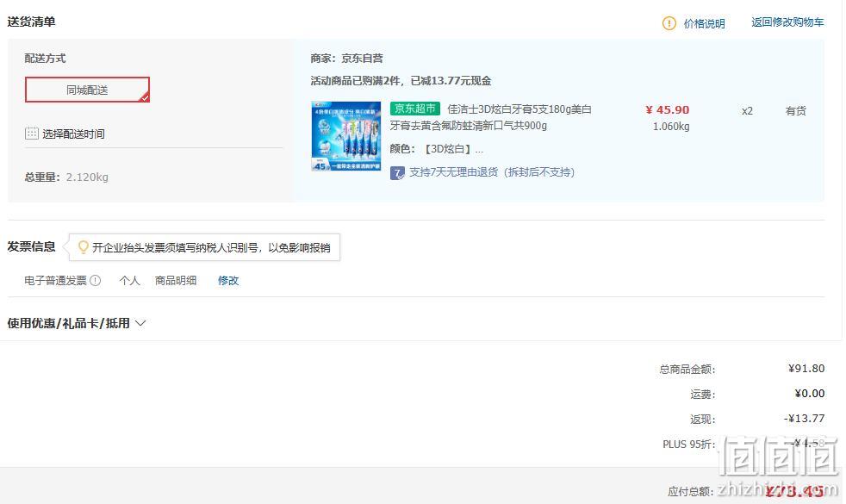Click the 个人 invoice title text
The height and width of the screenshot is (504, 846).
coord(129,281)
